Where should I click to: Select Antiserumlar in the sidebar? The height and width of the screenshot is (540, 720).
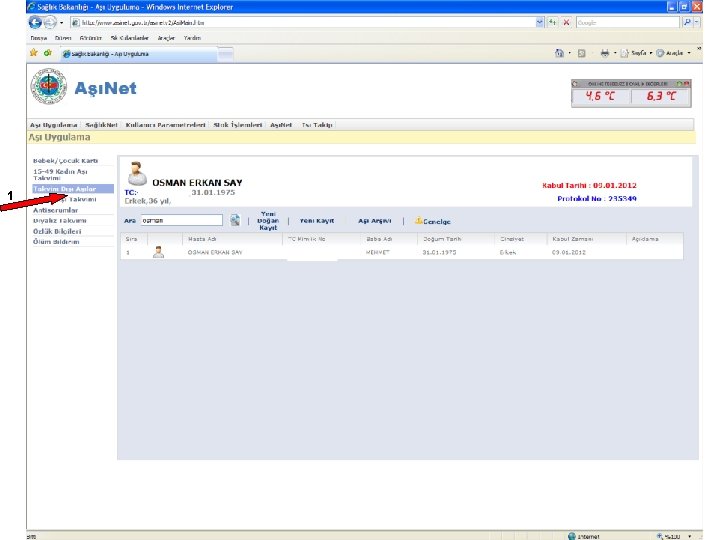(56, 210)
